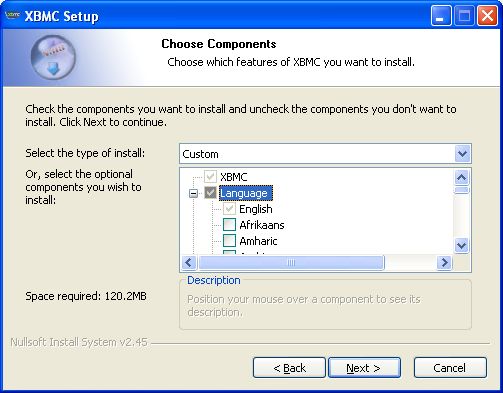503x393 pixels.
Task: Click the Description group label
Action: (x=214, y=280)
